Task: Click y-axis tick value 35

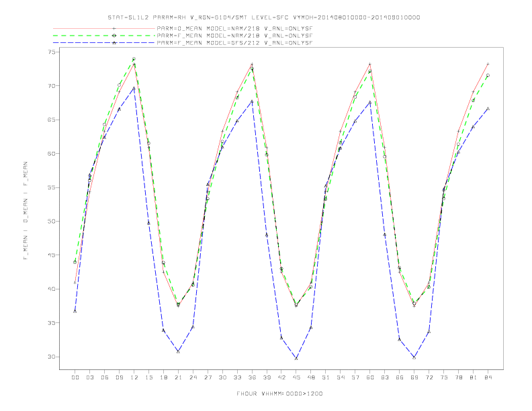Action: [52, 323]
